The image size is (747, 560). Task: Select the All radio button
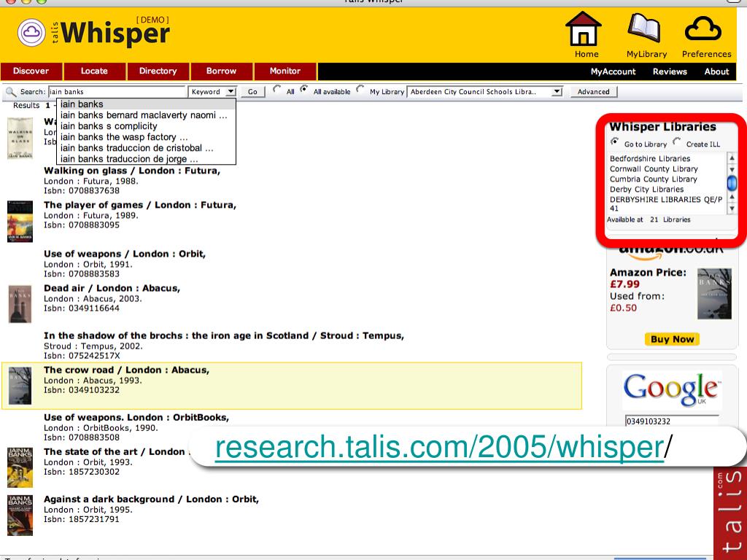[276, 89]
